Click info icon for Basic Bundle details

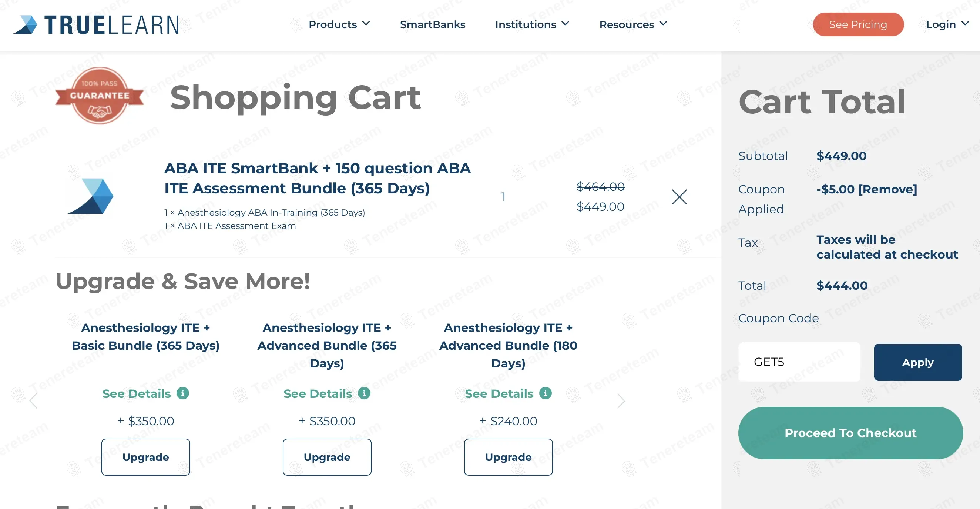coord(182,393)
